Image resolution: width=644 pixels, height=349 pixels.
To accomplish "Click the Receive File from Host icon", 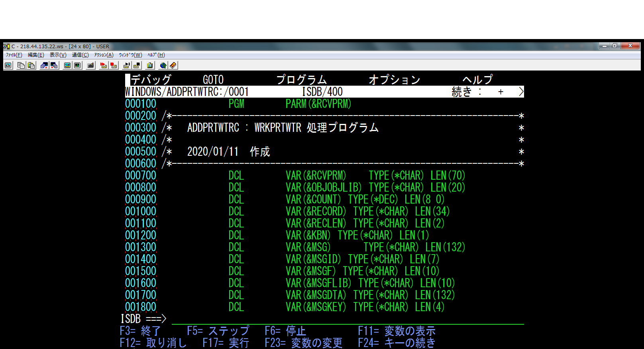I will 54,65.
